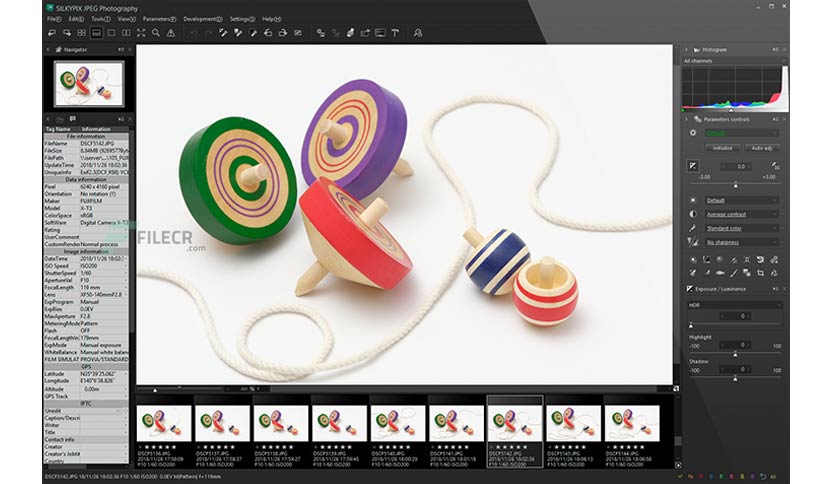The height and width of the screenshot is (484, 836).
Task: Switch to single preview display mode
Action: coord(111,33)
